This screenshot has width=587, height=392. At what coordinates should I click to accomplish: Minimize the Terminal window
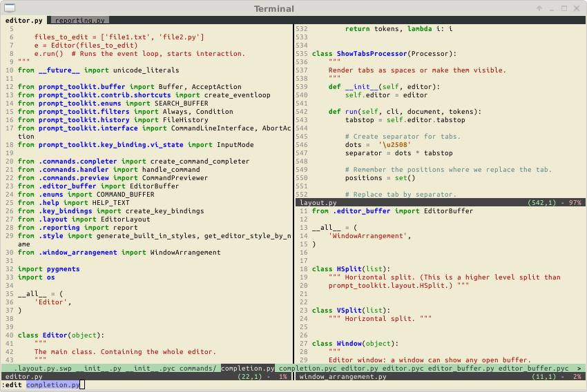click(x=551, y=8)
